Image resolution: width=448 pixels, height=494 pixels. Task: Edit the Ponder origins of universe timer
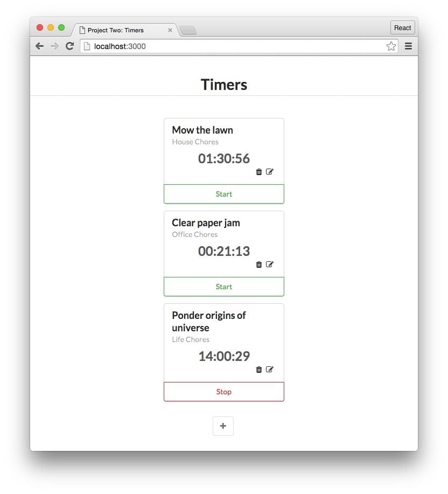269,369
